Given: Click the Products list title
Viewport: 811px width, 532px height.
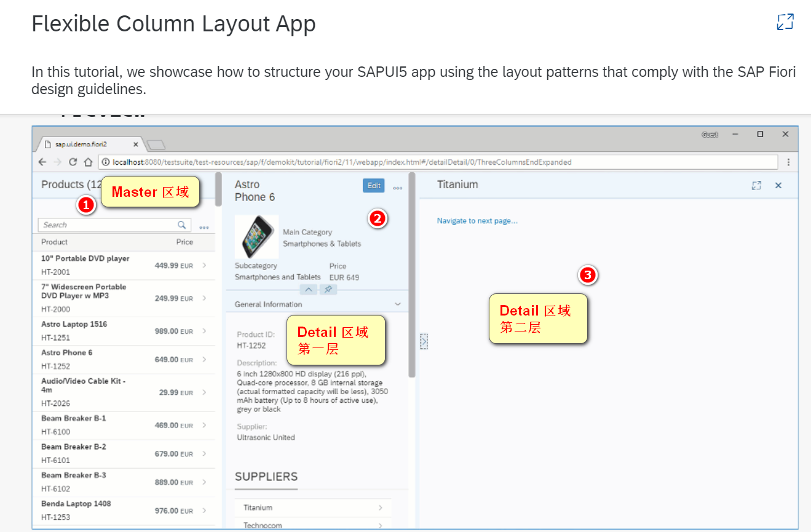Looking at the screenshot, I should [x=71, y=185].
